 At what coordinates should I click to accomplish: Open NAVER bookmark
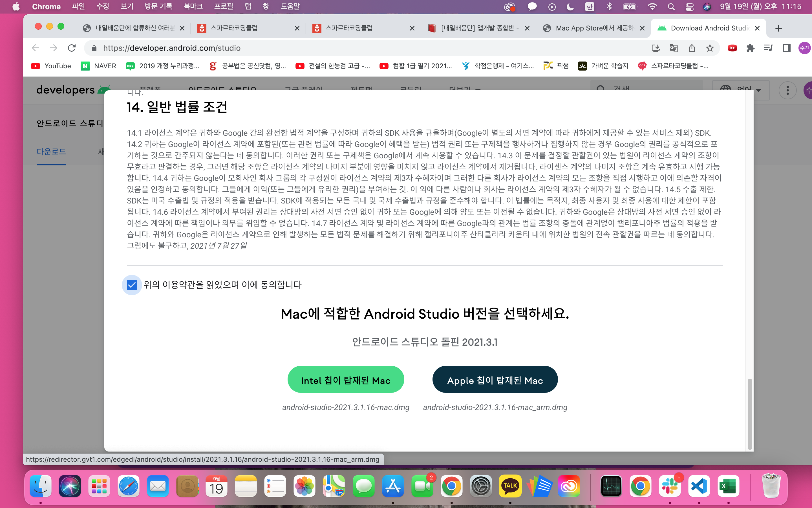[x=98, y=66]
